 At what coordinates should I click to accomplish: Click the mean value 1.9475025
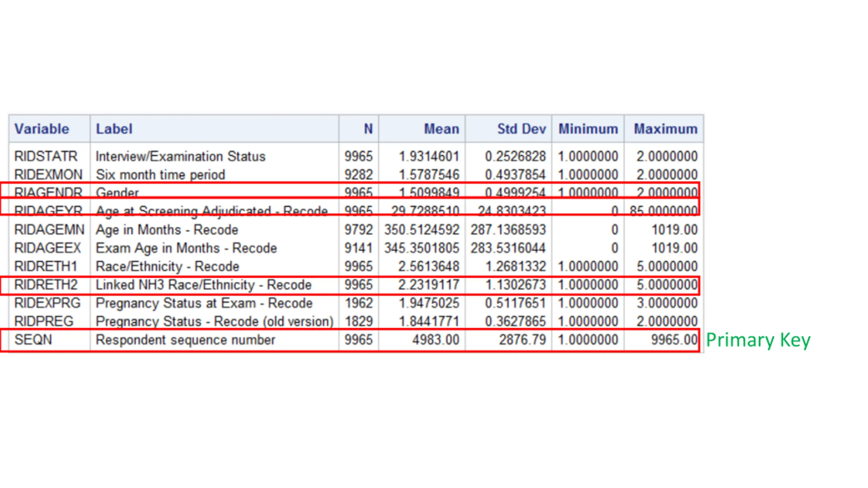point(429,303)
